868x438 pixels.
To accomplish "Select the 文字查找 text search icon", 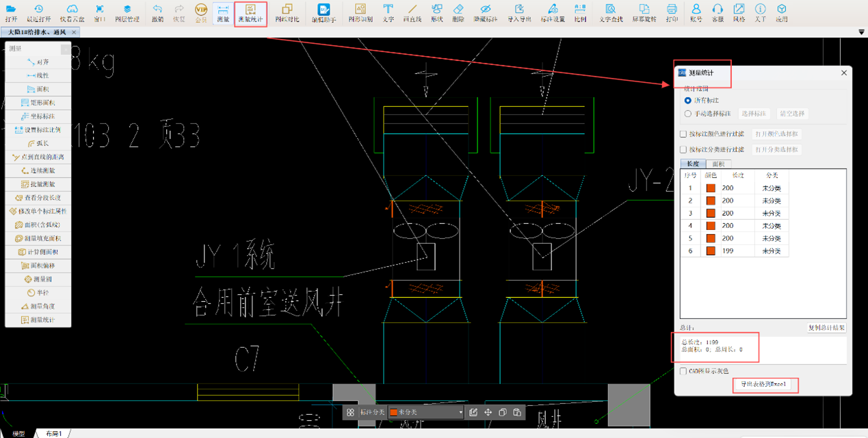I will coord(611,12).
